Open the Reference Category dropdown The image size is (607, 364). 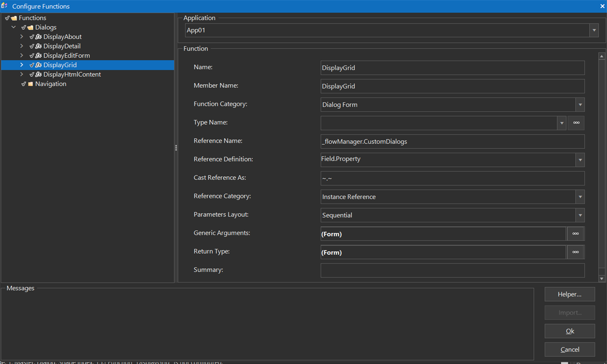pos(580,197)
